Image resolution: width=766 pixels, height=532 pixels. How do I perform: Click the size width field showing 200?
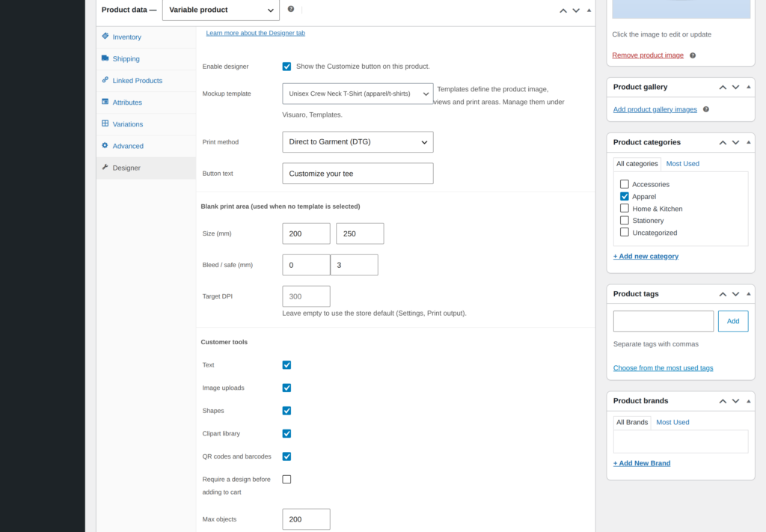pos(306,233)
